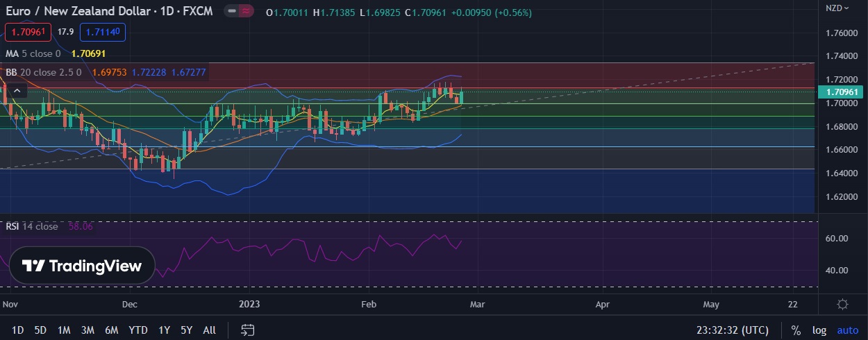The image size is (868, 340).
Task: Toggle percent scale mode
Action: tap(796, 330)
